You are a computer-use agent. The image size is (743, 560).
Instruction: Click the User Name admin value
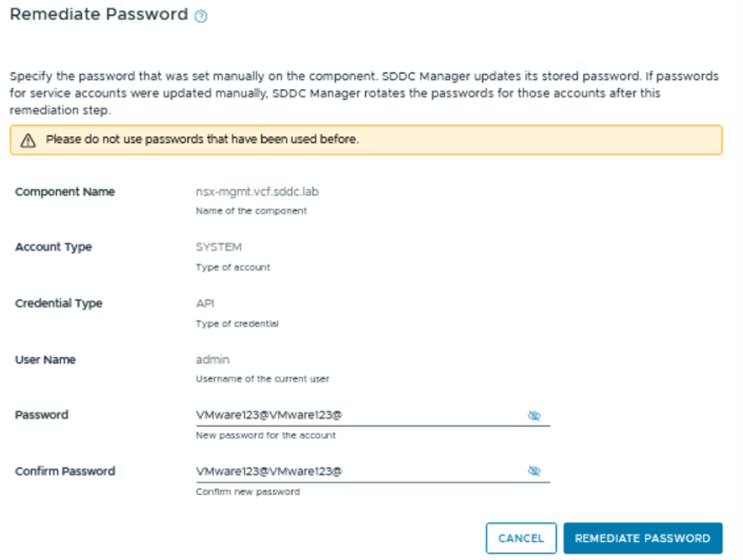(x=212, y=360)
